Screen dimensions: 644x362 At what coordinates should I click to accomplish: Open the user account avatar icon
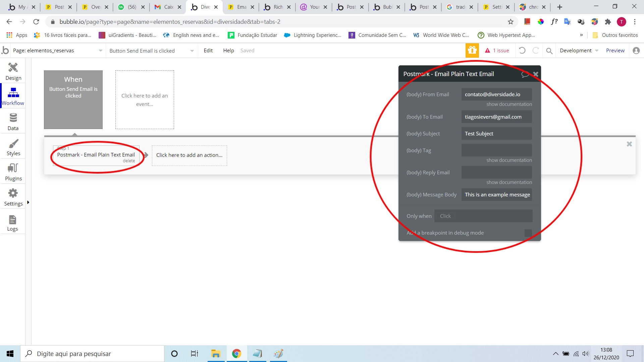[x=636, y=51]
